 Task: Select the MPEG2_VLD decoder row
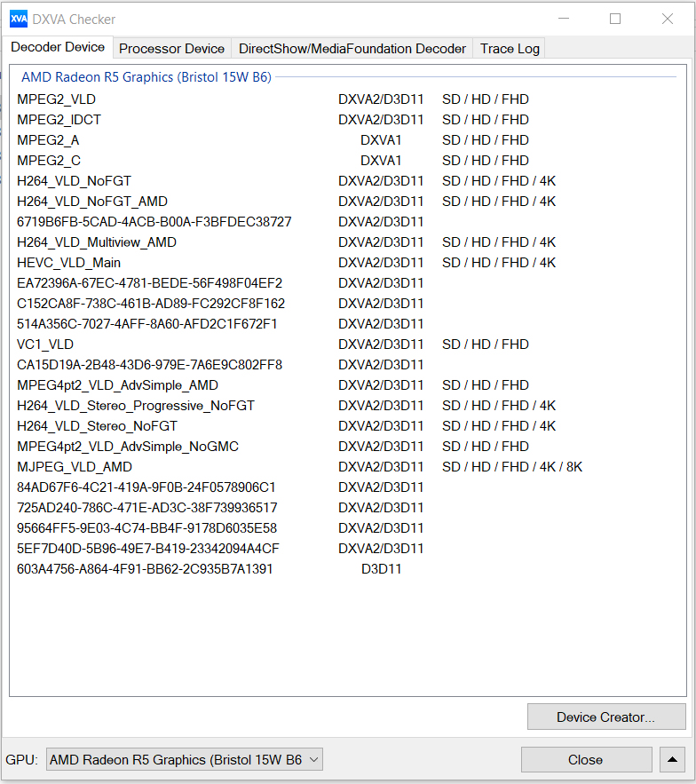pos(57,99)
